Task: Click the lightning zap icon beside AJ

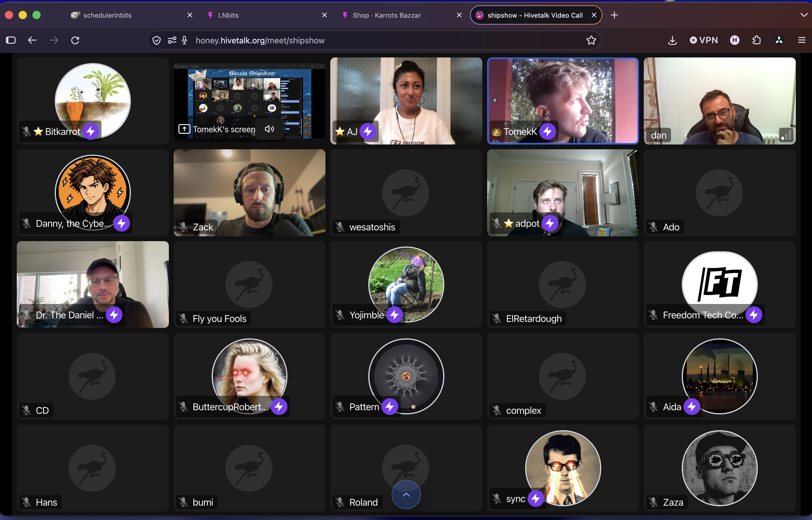Action: 368,131
